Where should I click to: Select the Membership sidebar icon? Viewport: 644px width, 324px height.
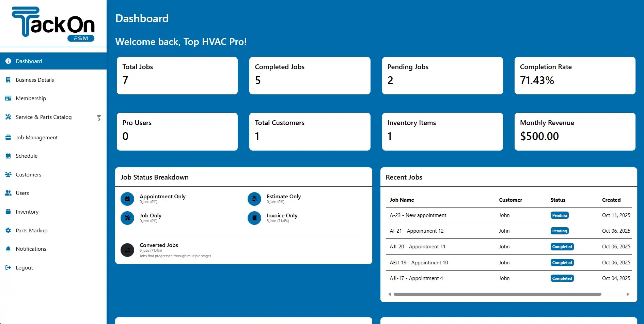pyautogui.click(x=8, y=98)
